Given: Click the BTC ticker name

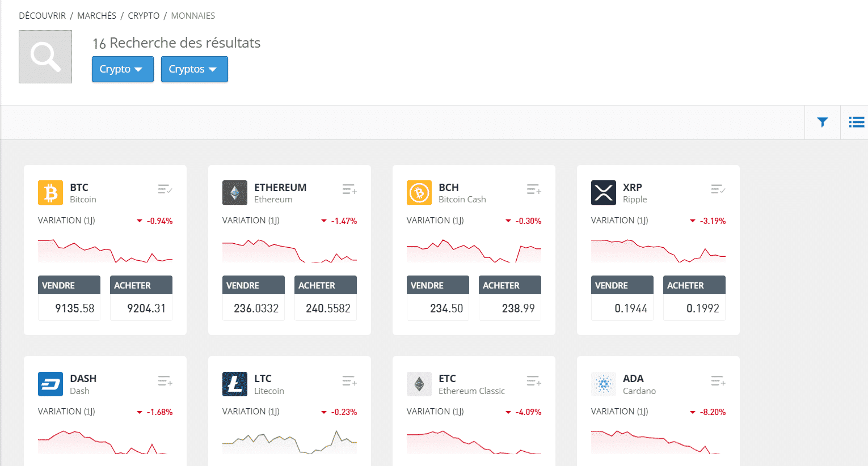Looking at the screenshot, I should (79, 187).
